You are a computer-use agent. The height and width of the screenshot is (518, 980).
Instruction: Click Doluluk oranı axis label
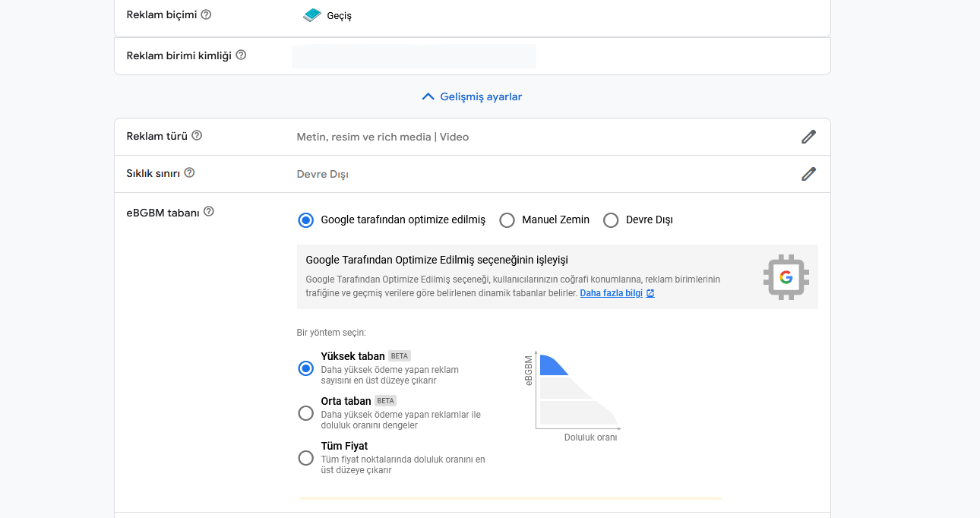pyautogui.click(x=591, y=437)
